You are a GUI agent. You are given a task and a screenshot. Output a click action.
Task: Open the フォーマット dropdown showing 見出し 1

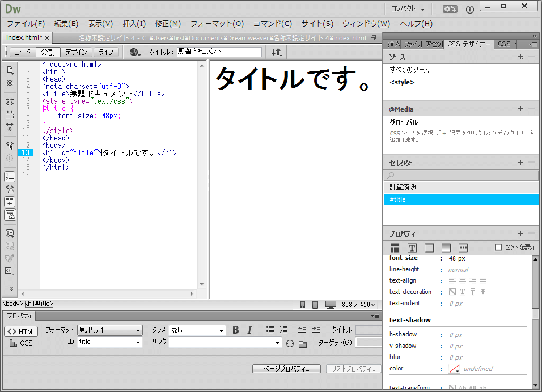pyautogui.click(x=109, y=330)
